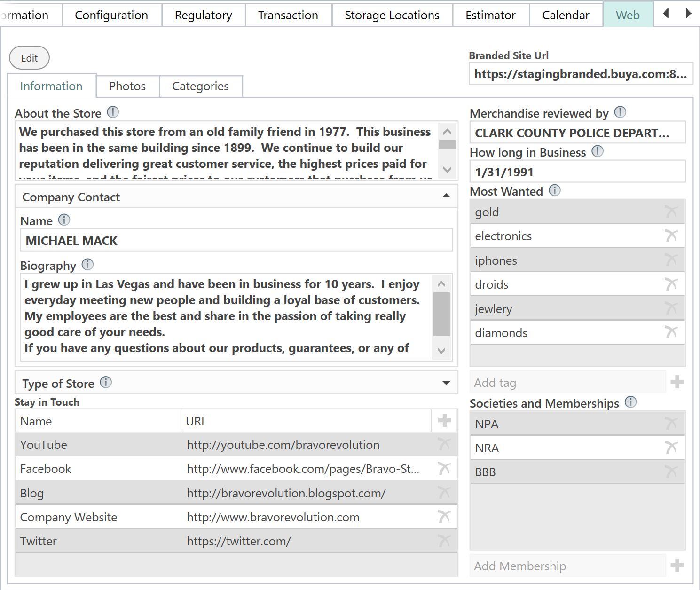This screenshot has height=590, width=700.
Task: Click About the Store scroll down arrow
Action: (447, 170)
